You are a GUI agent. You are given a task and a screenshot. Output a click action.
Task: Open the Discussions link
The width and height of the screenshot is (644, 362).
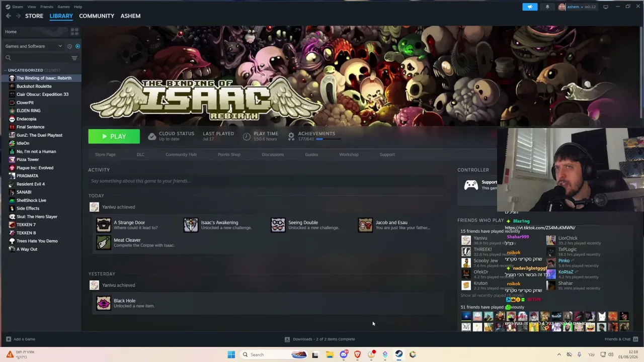273,154
